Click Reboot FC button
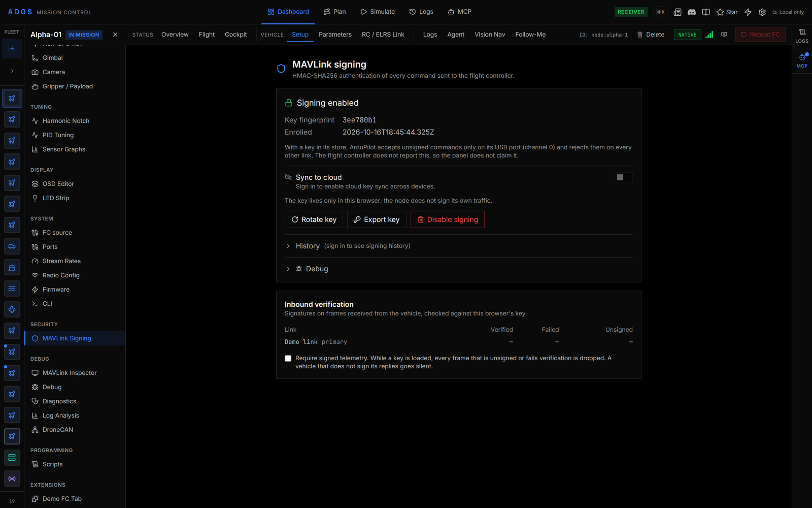This screenshot has width=812, height=508. tap(760, 35)
